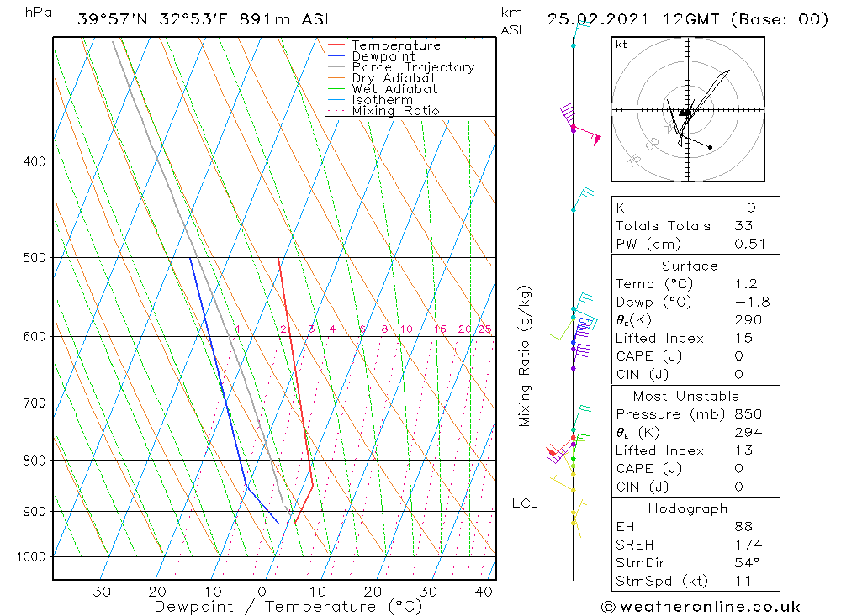Click the 40 temperature axis tick label
841x616 pixels.
(x=484, y=592)
